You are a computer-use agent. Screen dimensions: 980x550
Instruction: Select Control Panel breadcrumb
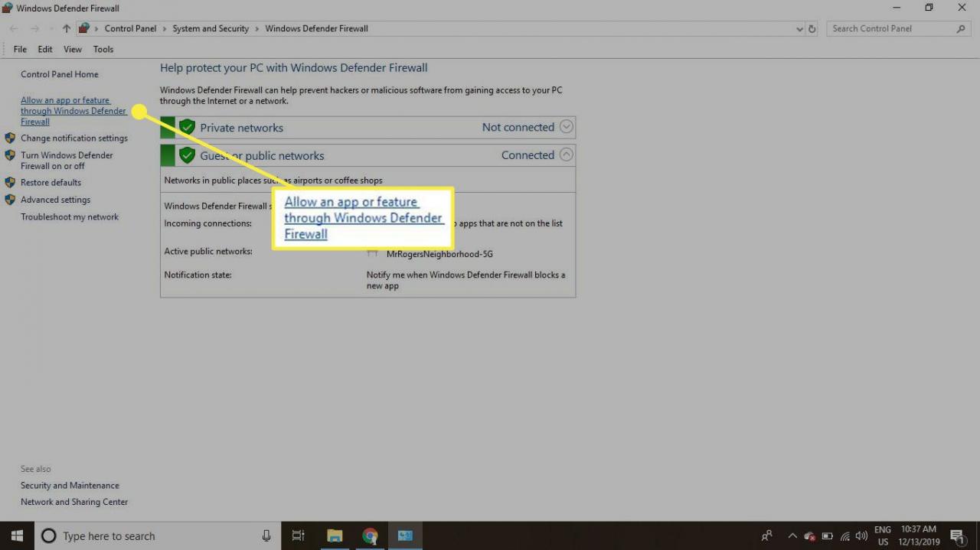pos(130,28)
